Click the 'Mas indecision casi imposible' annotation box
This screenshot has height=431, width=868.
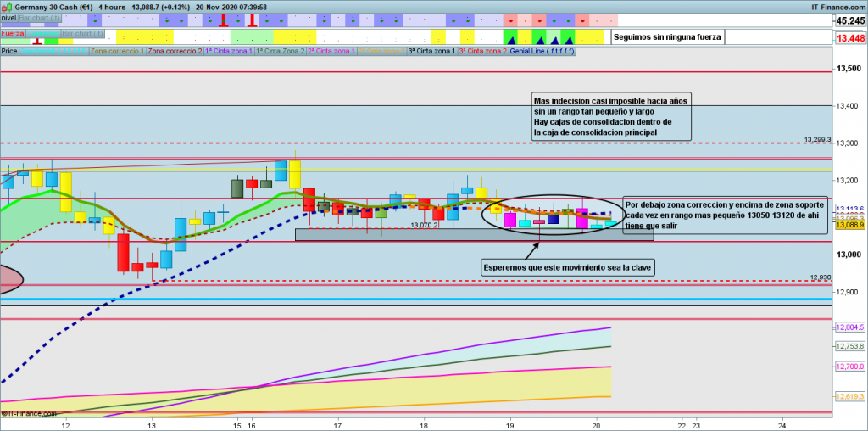point(610,116)
